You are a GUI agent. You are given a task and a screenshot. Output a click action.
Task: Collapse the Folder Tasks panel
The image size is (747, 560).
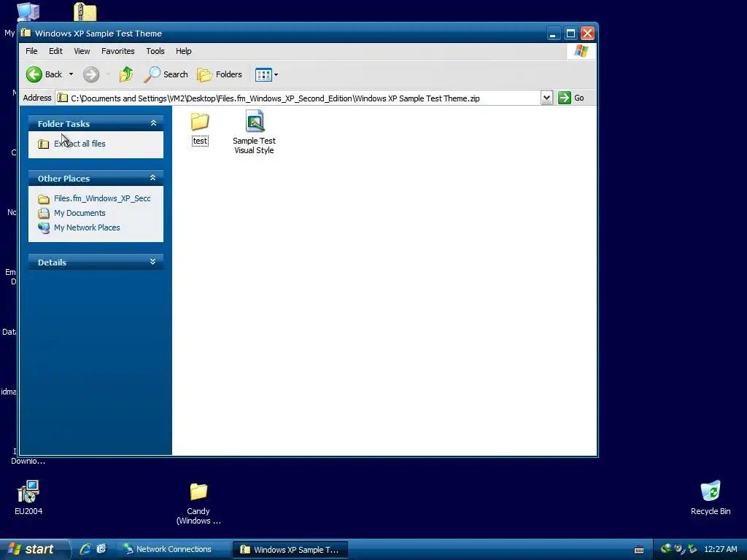click(x=153, y=123)
